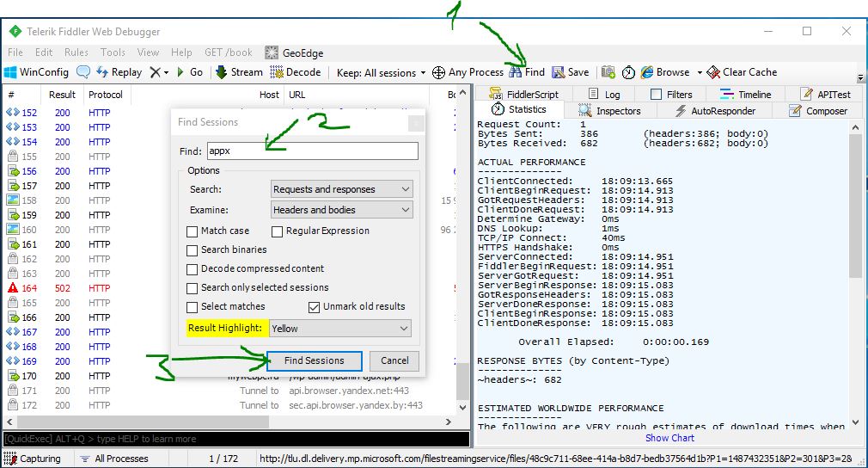The image size is (868, 468).
Task: Open the Tools menu
Action: coord(113,52)
